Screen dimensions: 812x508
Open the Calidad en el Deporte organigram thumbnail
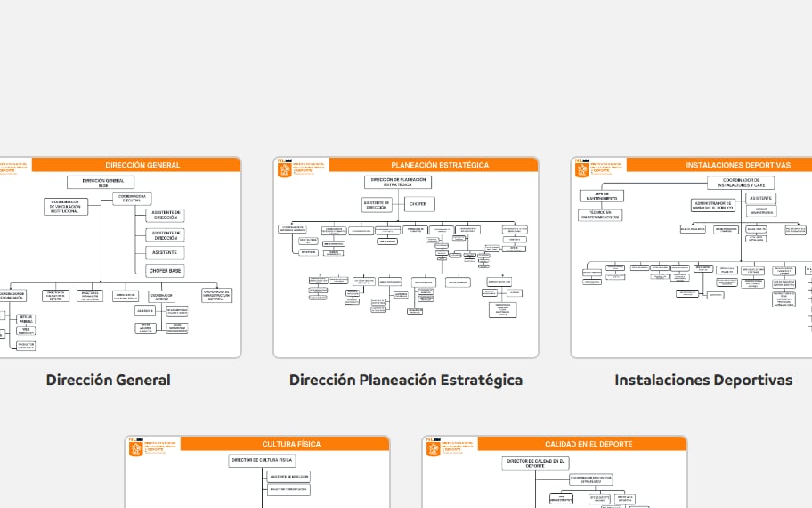555,472
